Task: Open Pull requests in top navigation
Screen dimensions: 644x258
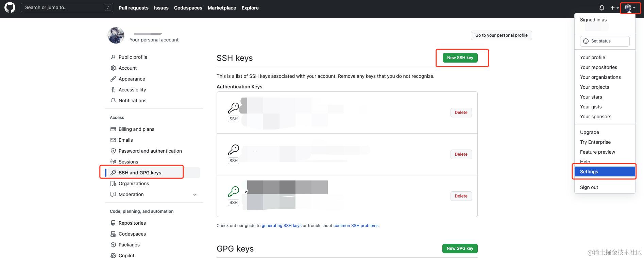Action: (134, 8)
